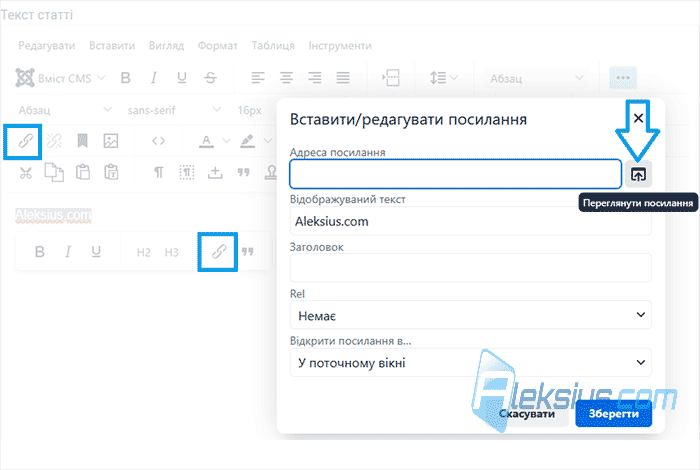The image size is (700, 470).
Task: Click the anchor bookmark icon
Action: pyautogui.click(x=82, y=141)
